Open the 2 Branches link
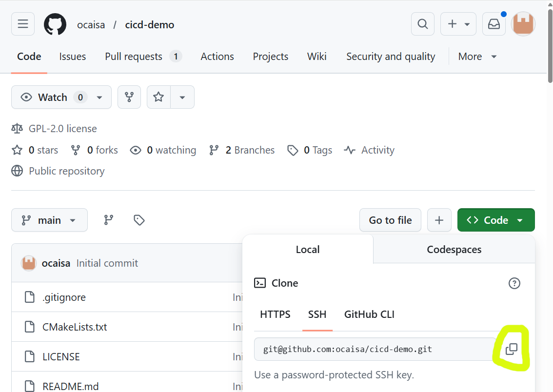The height and width of the screenshot is (392, 553). [242, 150]
